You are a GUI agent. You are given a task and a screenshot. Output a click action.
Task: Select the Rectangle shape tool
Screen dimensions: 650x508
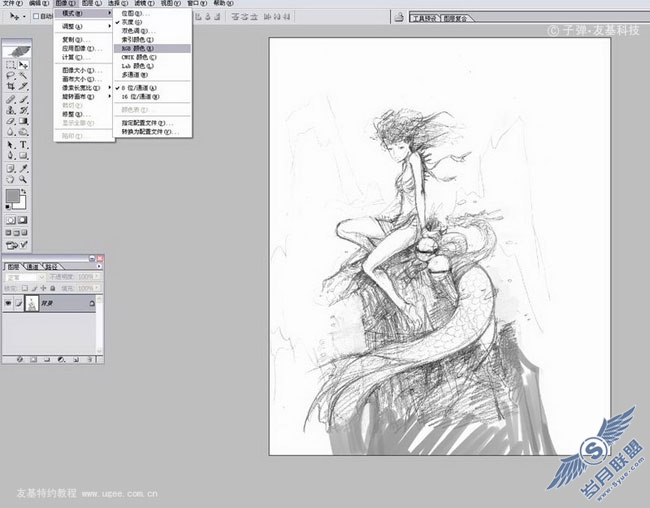[24, 156]
